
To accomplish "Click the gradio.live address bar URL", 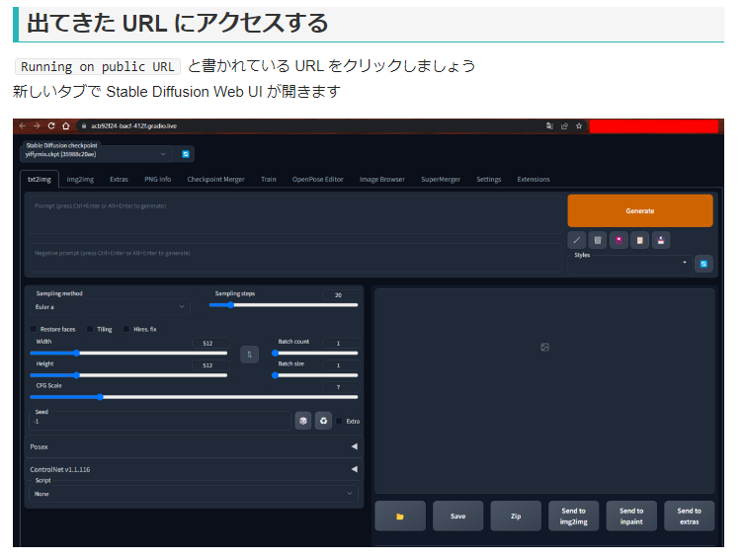I will pos(133,126).
